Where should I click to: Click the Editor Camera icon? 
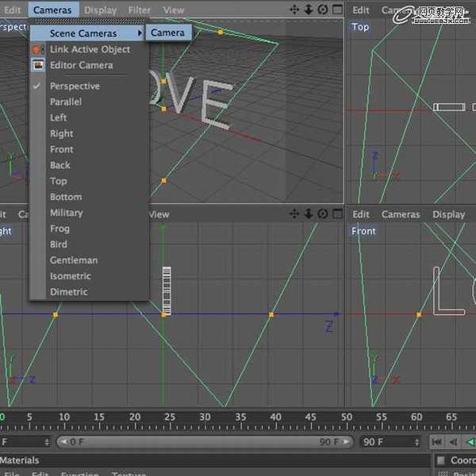37,65
